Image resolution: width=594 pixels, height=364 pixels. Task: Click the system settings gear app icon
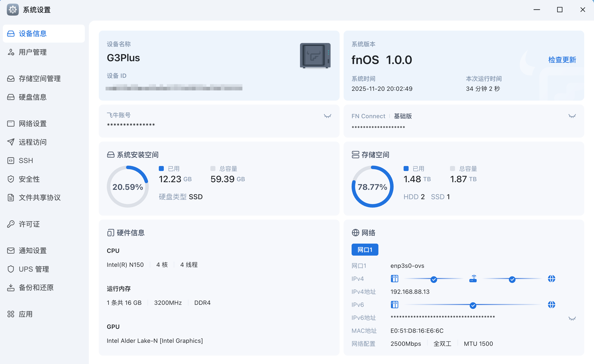pos(13,10)
